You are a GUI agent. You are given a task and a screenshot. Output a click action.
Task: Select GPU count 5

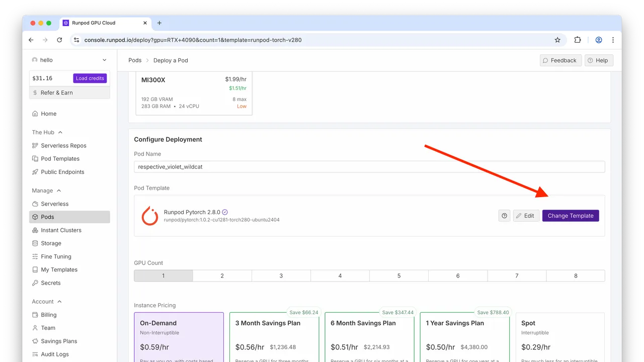[x=399, y=276]
